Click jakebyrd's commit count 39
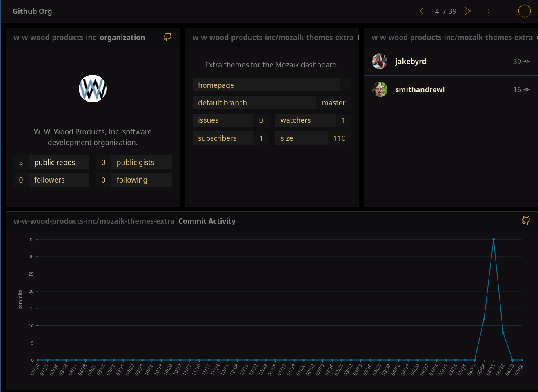Image resolution: width=538 pixels, height=392 pixels. coord(517,61)
